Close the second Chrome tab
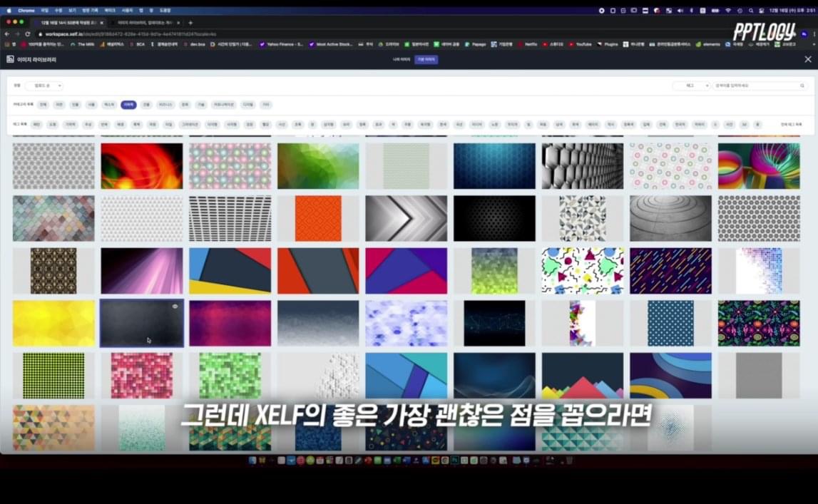This screenshot has width=818, height=504. (178, 22)
